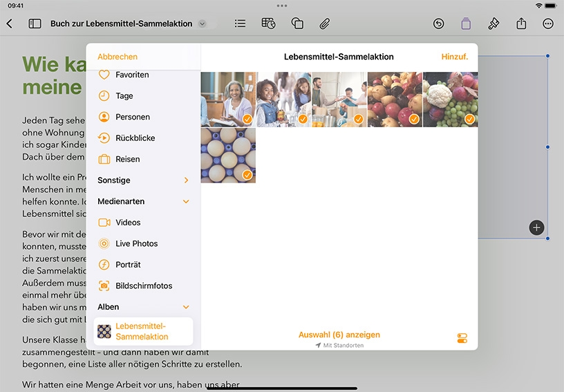Tap the video camera icon for Videos
Viewport: 564px width, 392px height.
pyautogui.click(x=104, y=223)
